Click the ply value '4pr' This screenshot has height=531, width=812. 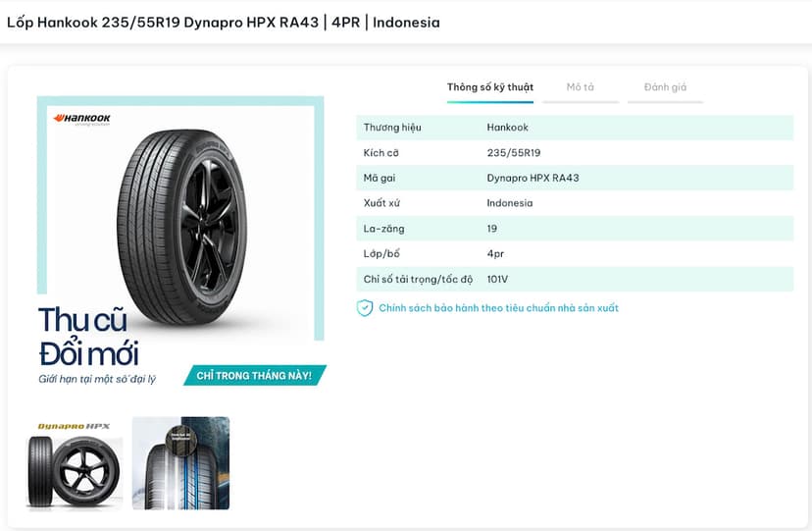point(495,254)
